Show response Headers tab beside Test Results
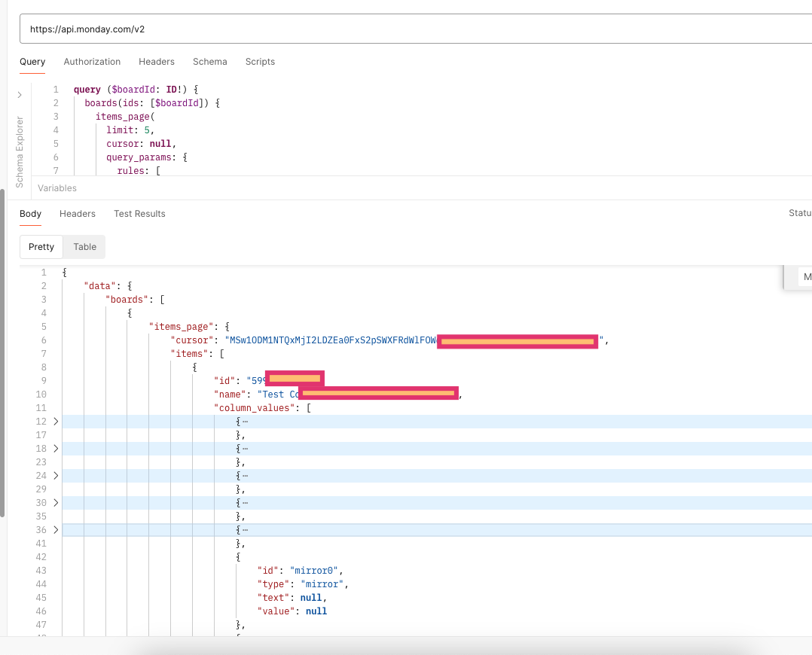This screenshot has height=655, width=812. coord(78,214)
